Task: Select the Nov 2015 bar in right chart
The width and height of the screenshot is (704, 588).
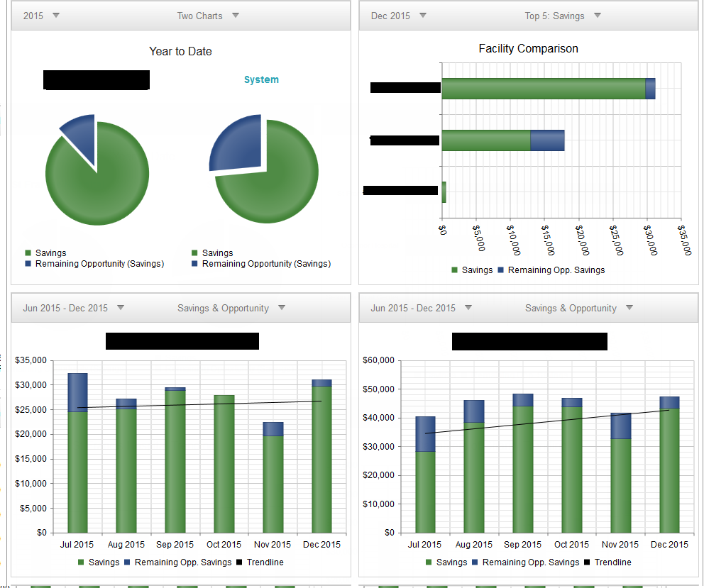Action: click(x=621, y=473)
